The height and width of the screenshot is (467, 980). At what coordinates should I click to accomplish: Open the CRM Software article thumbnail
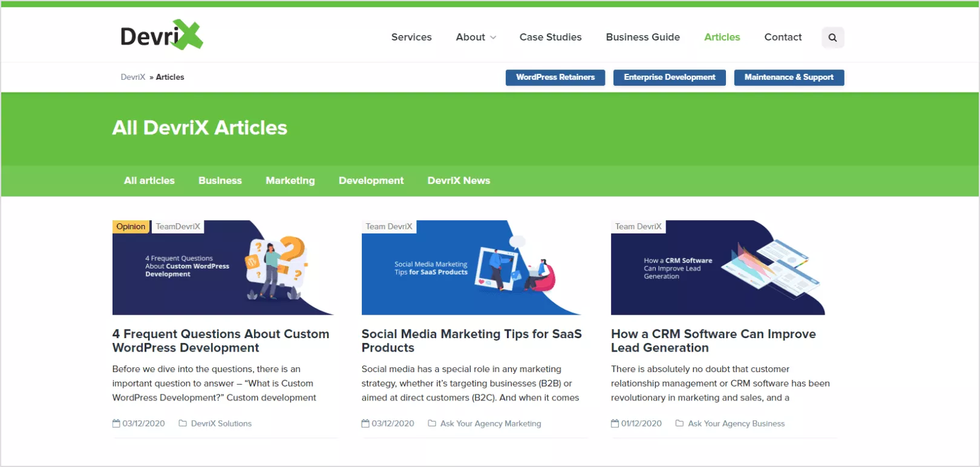718,267
